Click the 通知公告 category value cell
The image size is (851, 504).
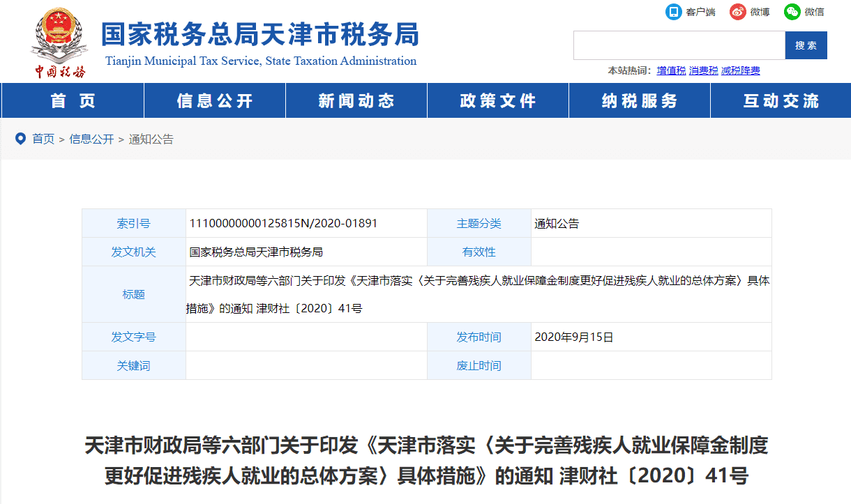(652, 224)
